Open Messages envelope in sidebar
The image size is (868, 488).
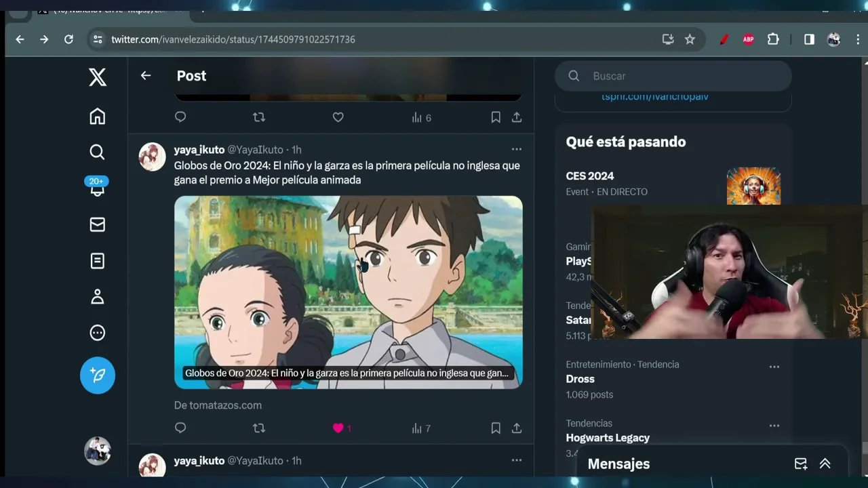(x=98, y=224)
